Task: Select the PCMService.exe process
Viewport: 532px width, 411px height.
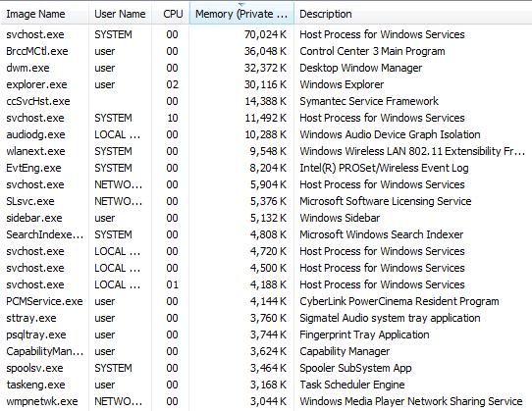Action: [x=266, y=301]
